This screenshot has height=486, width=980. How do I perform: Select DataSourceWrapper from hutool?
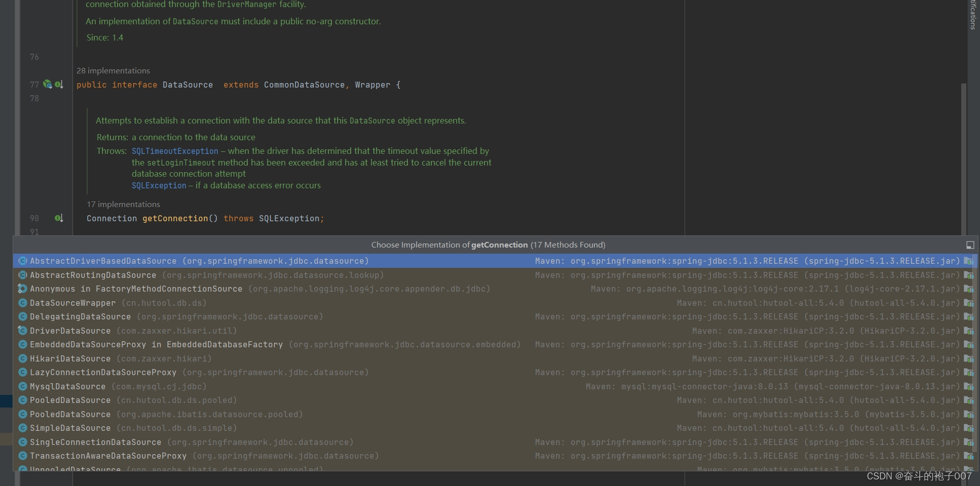point(495,303)
